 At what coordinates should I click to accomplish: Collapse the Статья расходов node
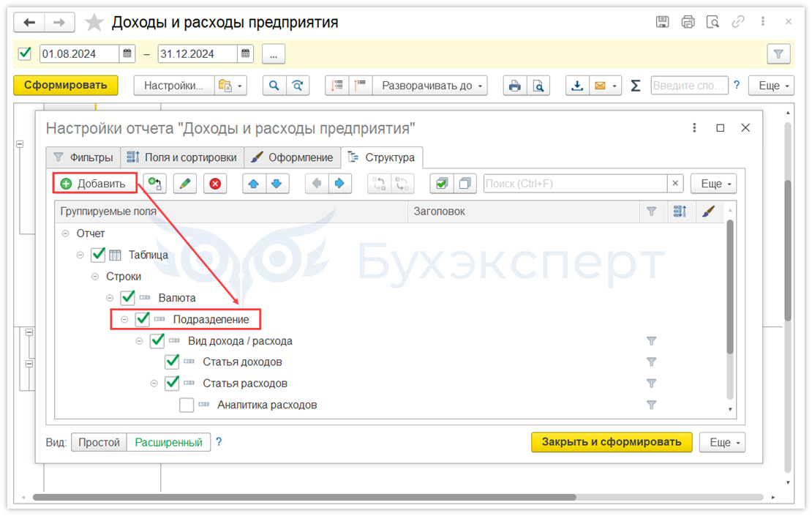[154, 384]
